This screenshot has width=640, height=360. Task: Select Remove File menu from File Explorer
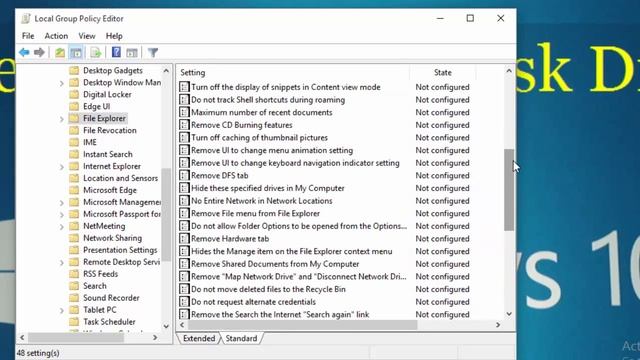coord(256,213)
